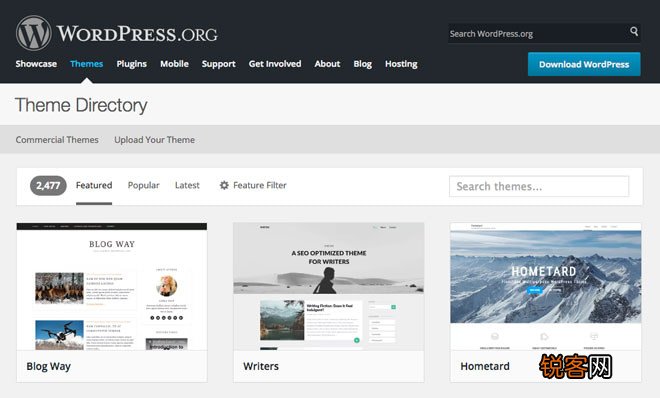The height and width of the screenshot is (398, 660).
Task: Open the Hometard theme thumbnail
Action: [x=546, y=287]
